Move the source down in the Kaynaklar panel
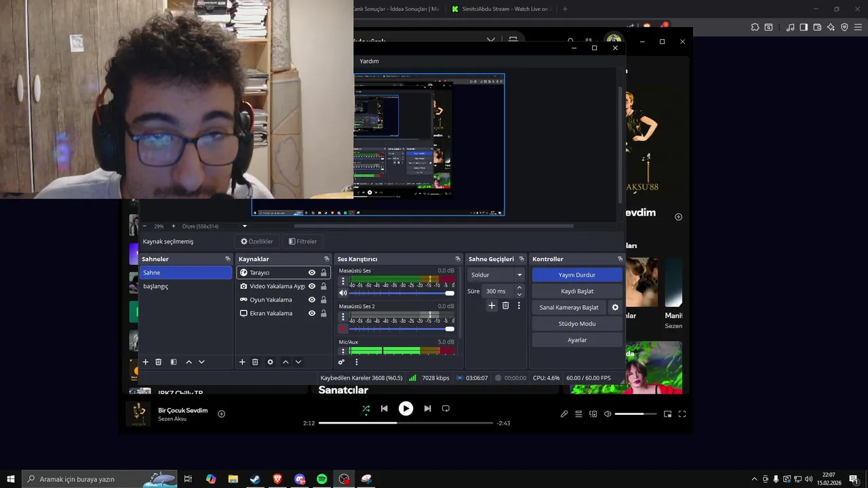 (298, 362)
